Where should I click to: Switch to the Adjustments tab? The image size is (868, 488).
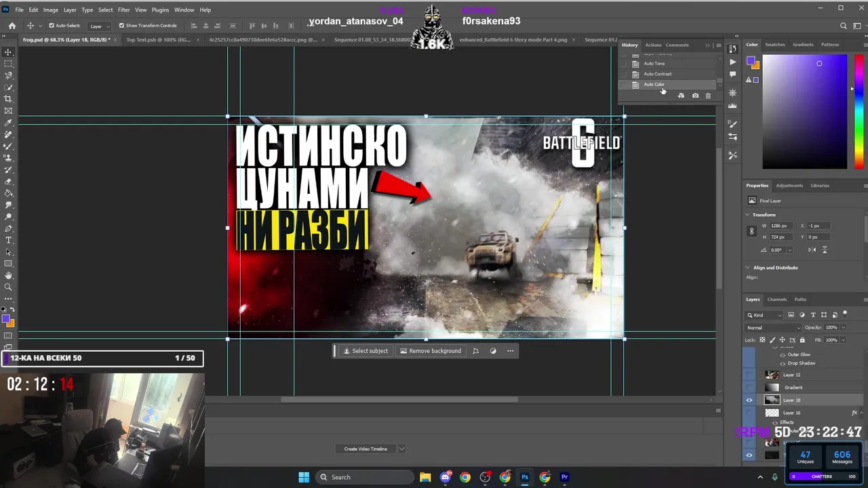789,185
